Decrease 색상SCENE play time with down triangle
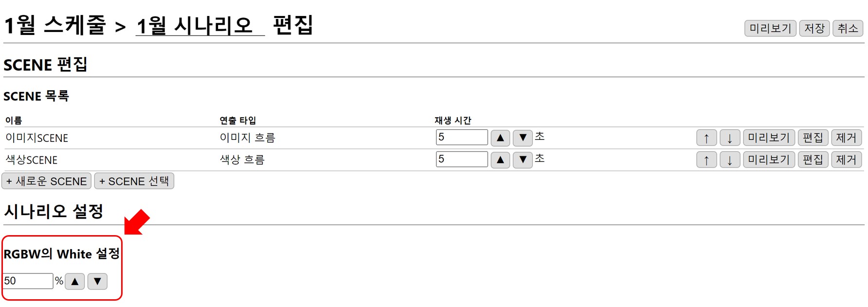This screenshot has width=868, height=307. [523, 160]
